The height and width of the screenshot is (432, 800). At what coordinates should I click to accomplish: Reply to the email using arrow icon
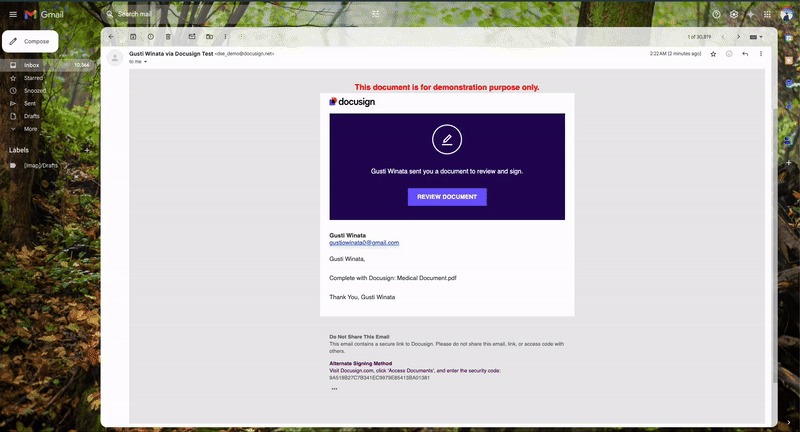745,54
